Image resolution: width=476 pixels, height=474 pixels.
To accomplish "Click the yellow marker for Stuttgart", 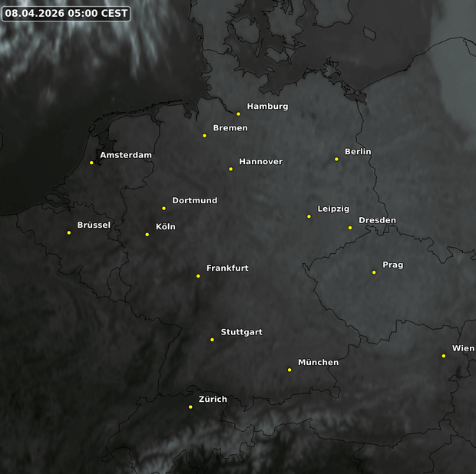I will tap(213, 340).
